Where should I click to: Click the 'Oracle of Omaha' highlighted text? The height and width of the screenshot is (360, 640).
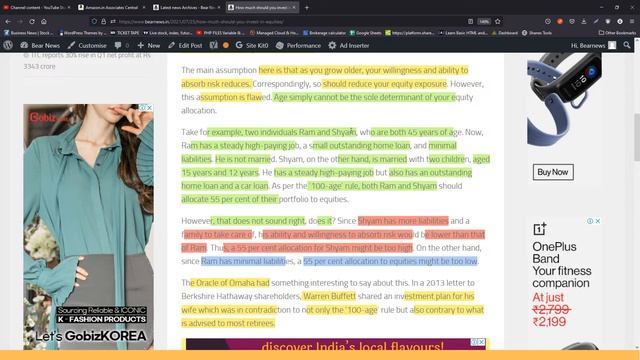click(x=230, y=282)
